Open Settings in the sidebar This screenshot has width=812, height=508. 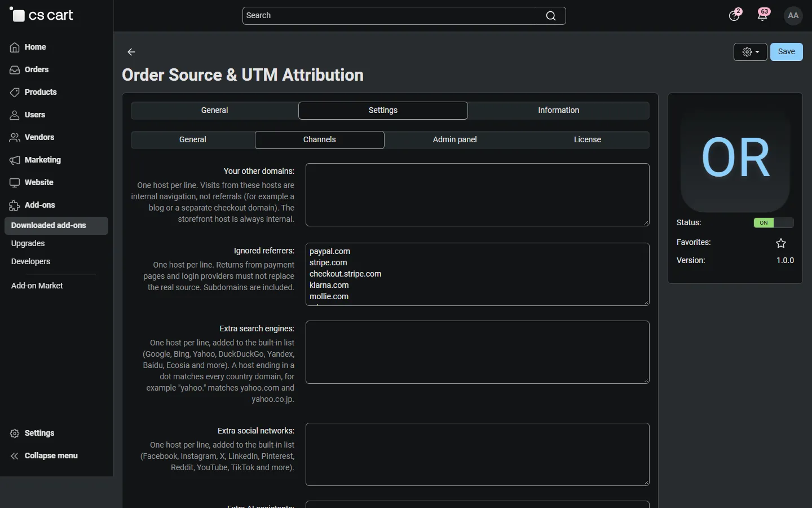coord(39,433)
